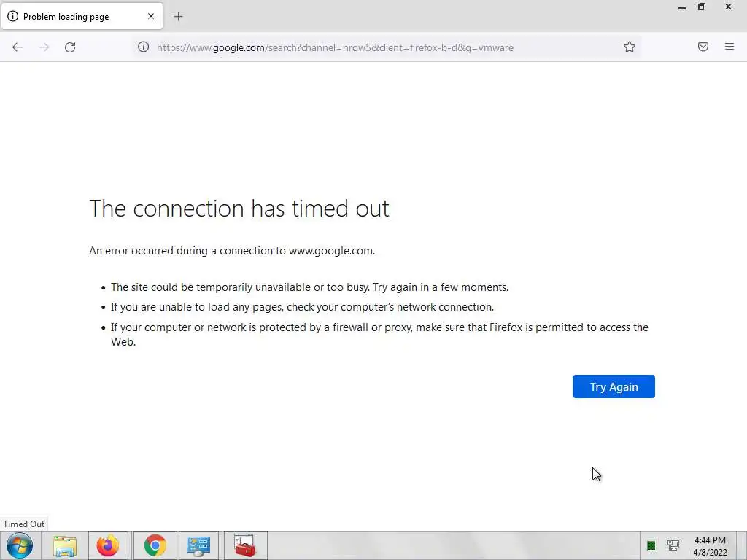Open the control panel taskbar icon
Image resolution: width=747 pixels, height=560 pixels.
pyautogui.click(x=198, y=545)
